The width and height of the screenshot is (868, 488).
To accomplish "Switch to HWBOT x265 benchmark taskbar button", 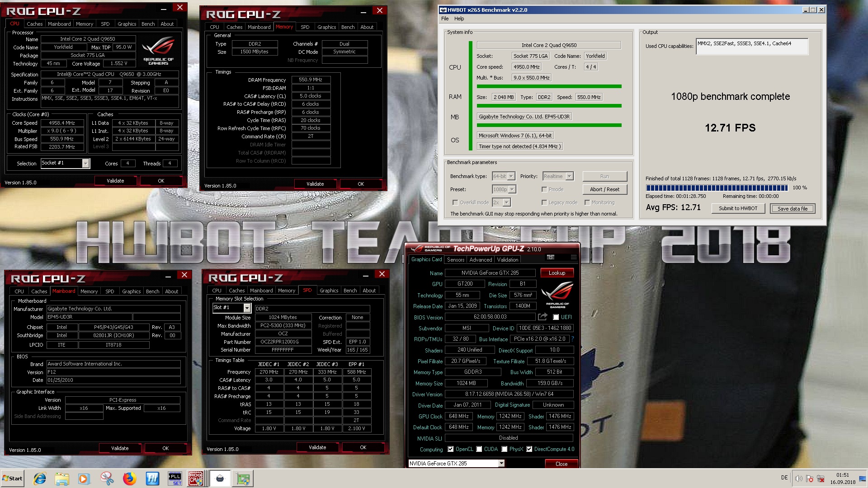I will (x=220, y=479).
